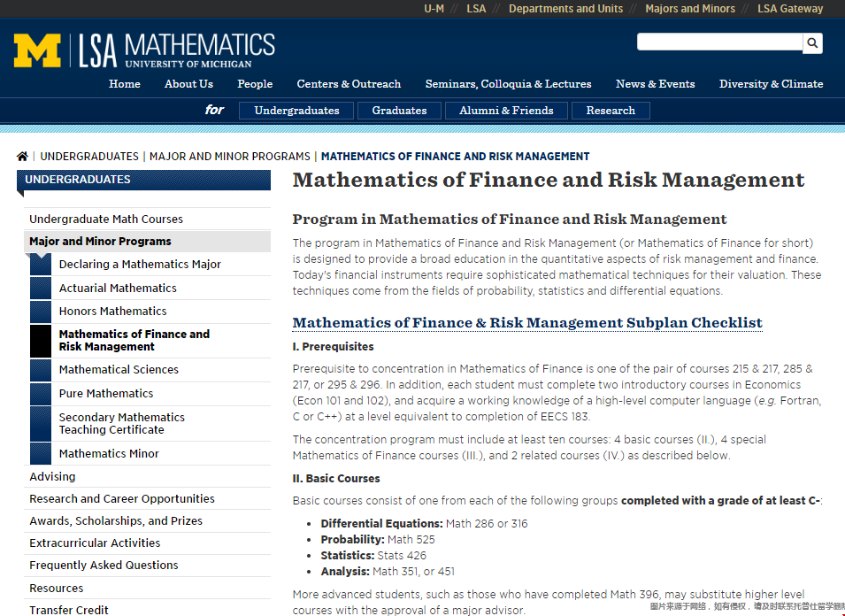Screen dimensions: 845x616
Task: Go to LSA Gateway
Action: [x=790, y=9]
